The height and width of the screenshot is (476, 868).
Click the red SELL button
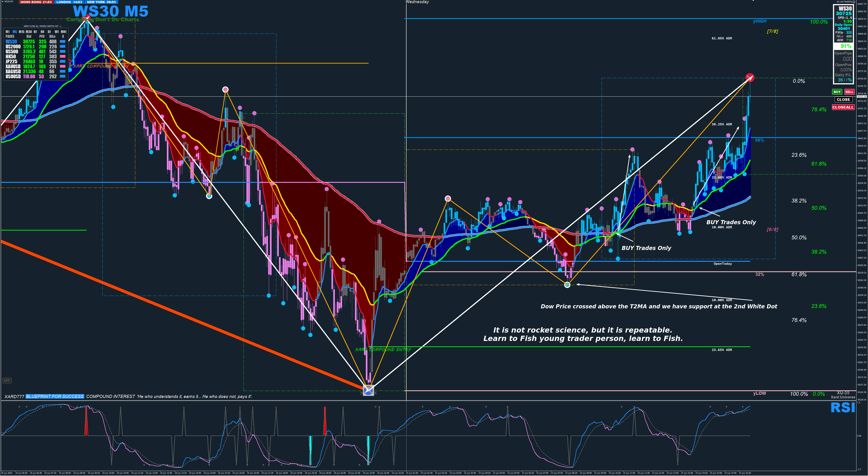tap(849, 92)
